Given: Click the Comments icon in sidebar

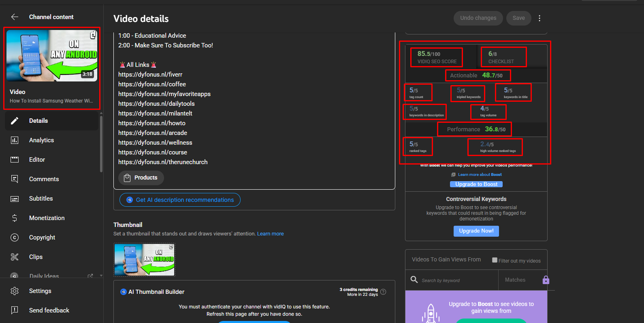Looking at the screenshot, I should tap(15, 179).
